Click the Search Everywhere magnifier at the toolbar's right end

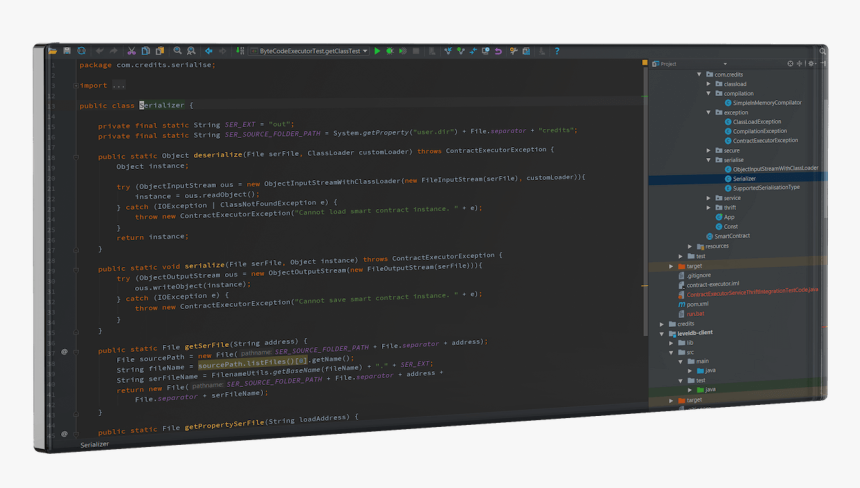click(x=823, y=52)
